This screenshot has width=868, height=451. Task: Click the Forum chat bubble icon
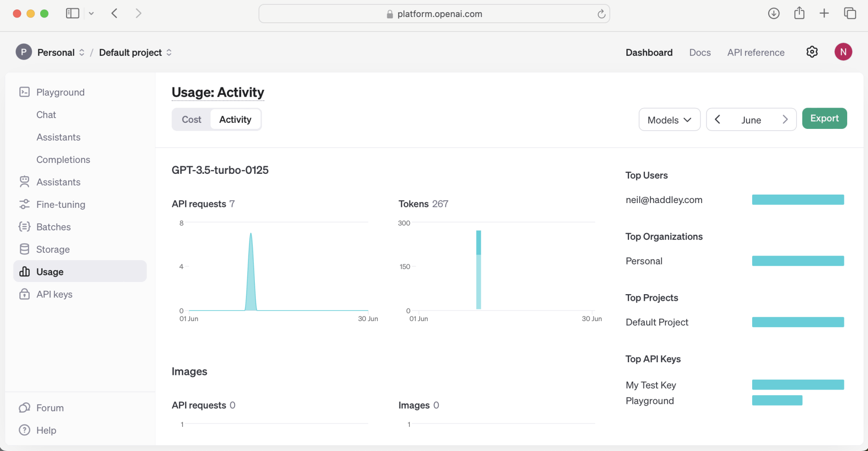(x=25, y=408)
